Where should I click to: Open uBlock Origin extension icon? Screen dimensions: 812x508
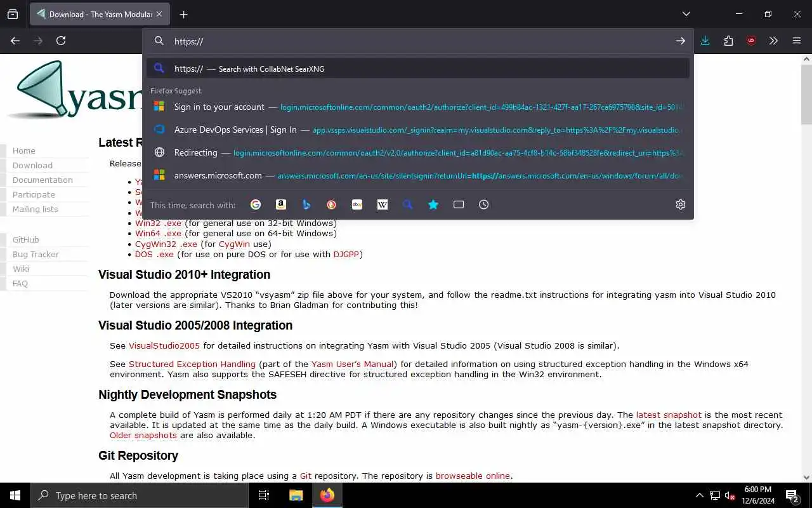point(751,41)
